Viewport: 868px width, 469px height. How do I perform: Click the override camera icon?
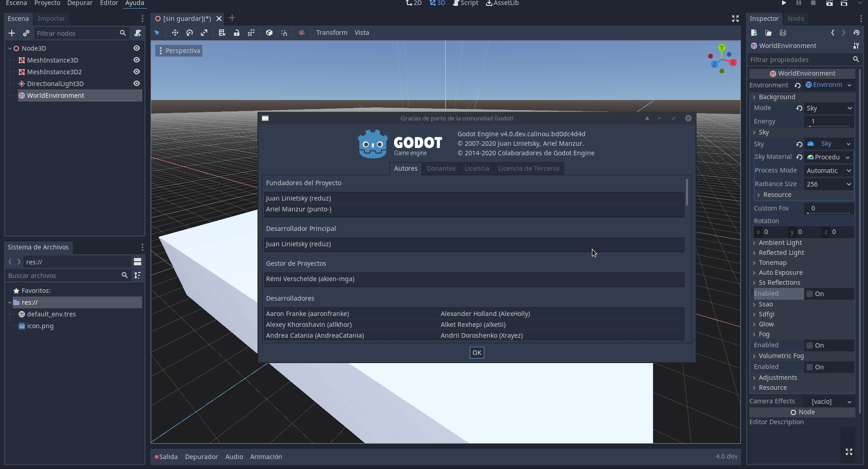coord(302,33)
